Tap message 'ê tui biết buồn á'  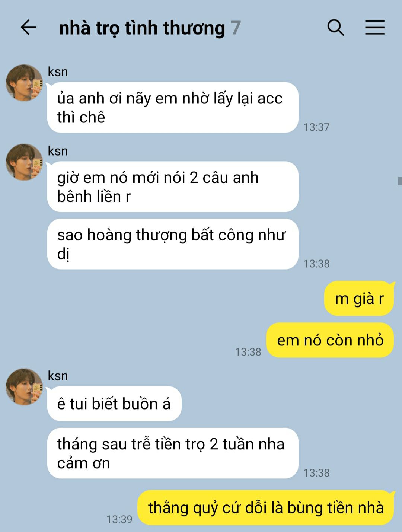tap(114, 404)
